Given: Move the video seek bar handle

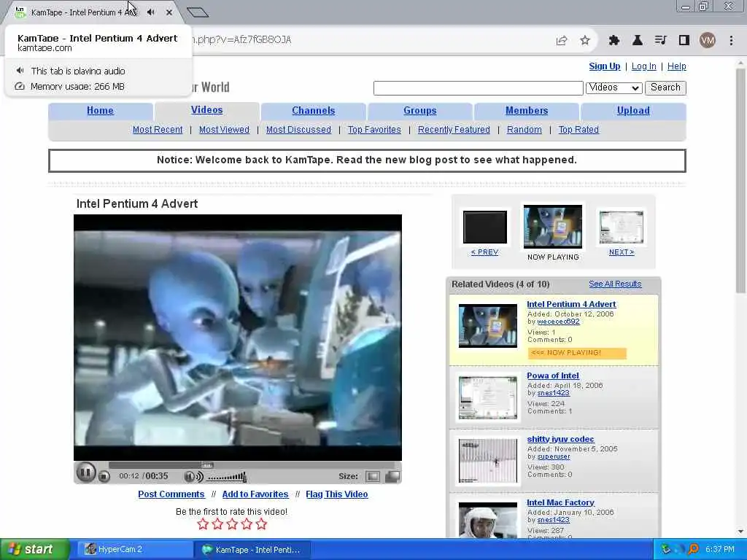Looking at the screenshot, I should (206, 465).
